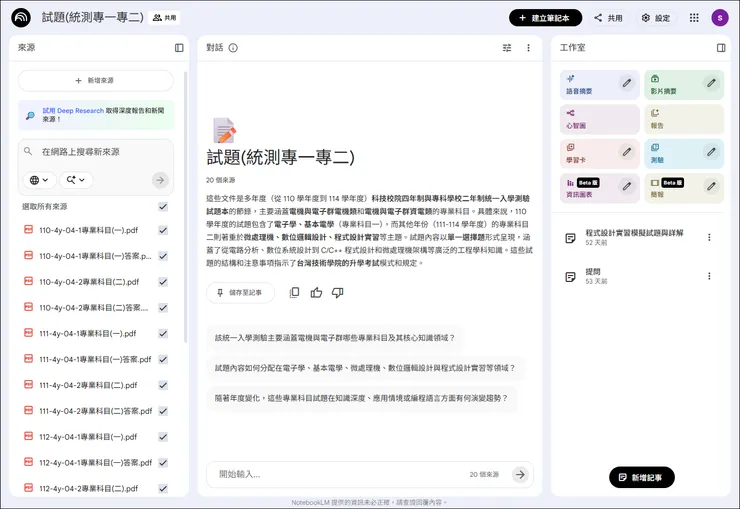The height and width of the screenshot is (509, 740).
Task: Submit the web source search arrow
Action: [160, 180]
